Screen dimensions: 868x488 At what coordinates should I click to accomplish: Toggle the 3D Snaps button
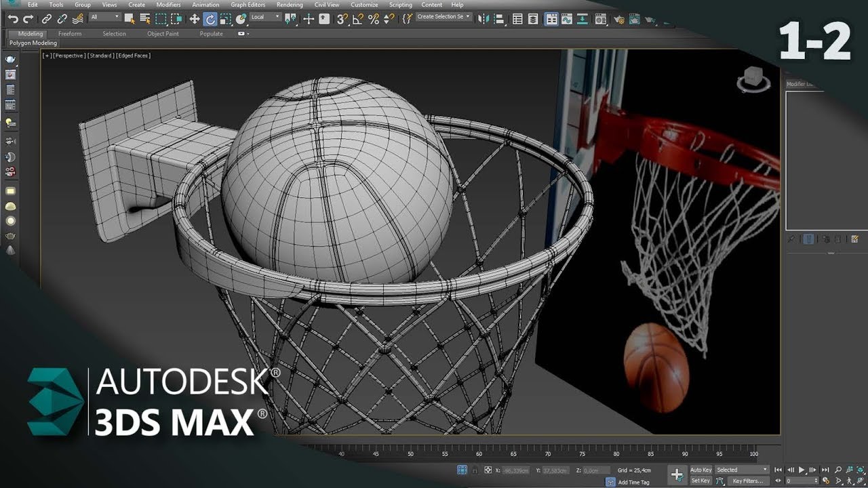coord(342,19)
